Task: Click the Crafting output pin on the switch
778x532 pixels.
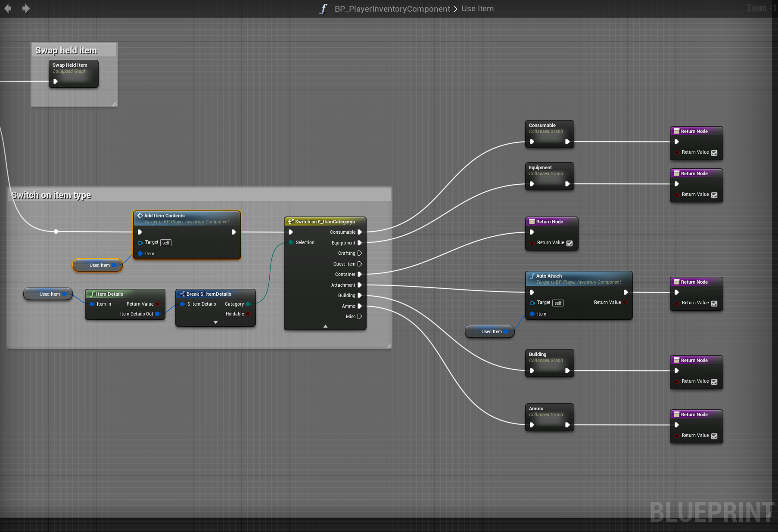Action: click(360, 253)
